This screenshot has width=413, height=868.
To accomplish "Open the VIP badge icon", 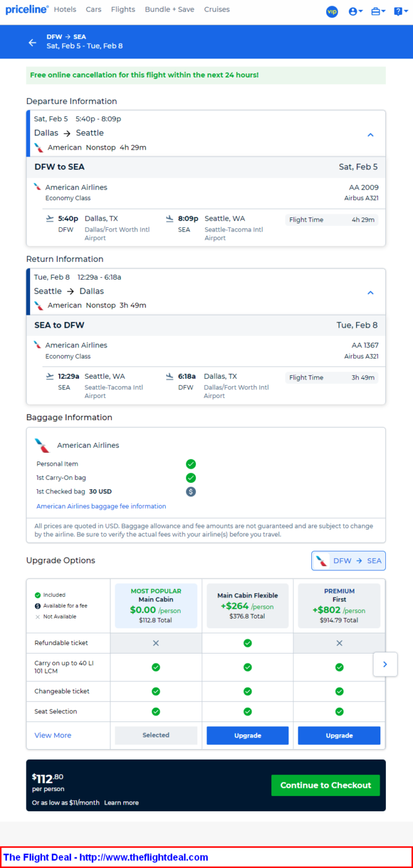I will (x=332, y=11).
